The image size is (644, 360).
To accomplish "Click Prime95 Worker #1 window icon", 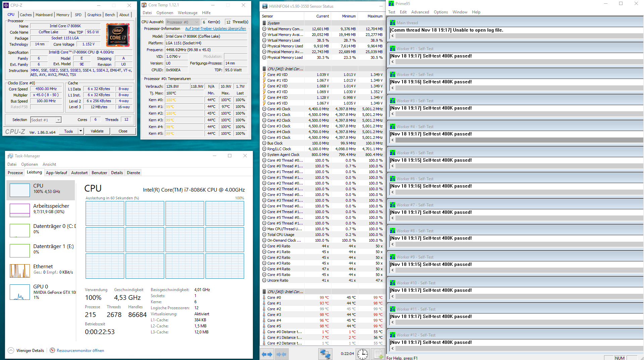I will (x=393, y=48).
